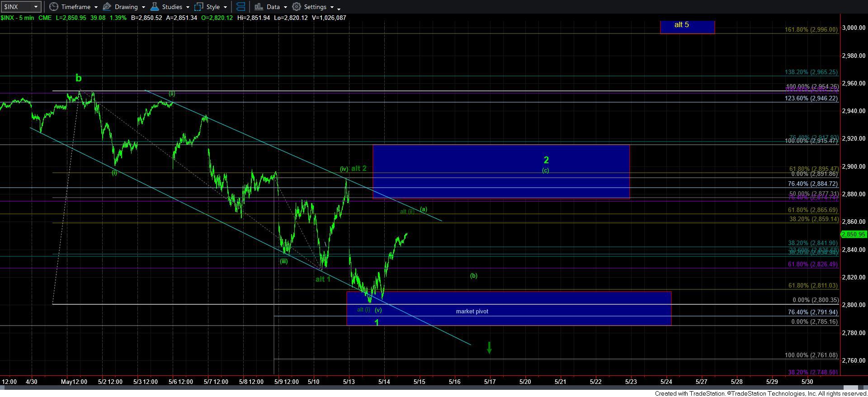The height and width of the screenshot is (397, 868).
Task: Click the green wave b label
Action: [78, 78]
